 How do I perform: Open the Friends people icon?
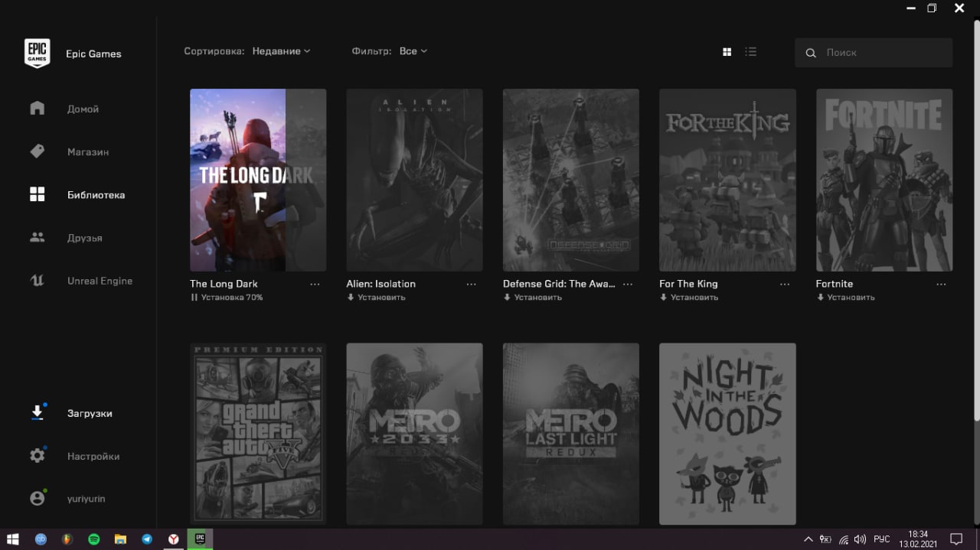point(37,237)
